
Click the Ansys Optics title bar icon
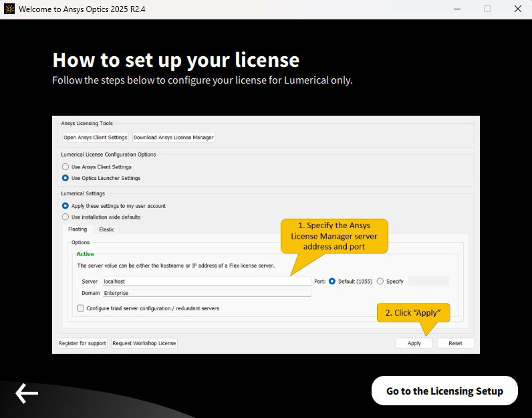[x=9, y=9]
